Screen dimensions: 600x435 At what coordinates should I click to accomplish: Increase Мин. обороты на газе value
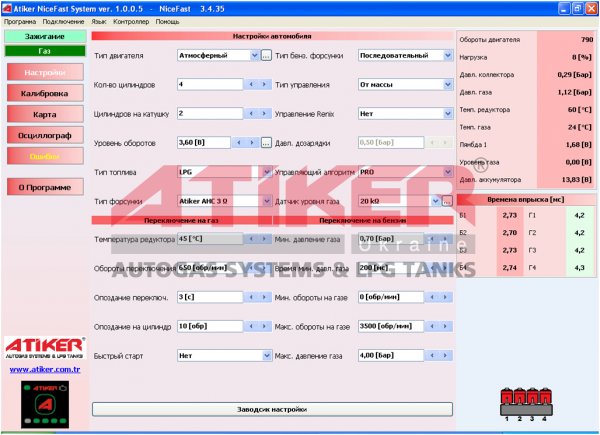point(445,297)
